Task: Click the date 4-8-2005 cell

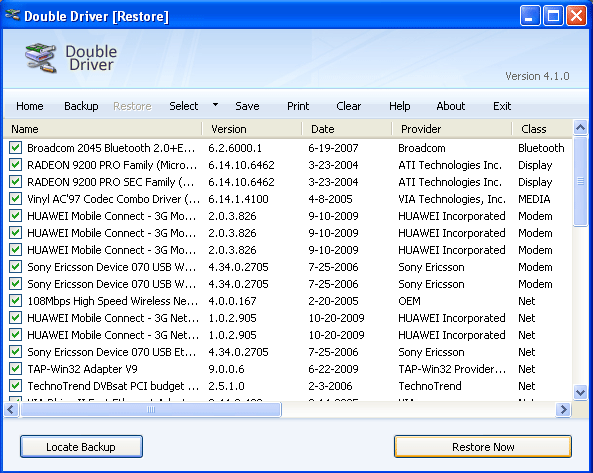Action: coord(330,199)
